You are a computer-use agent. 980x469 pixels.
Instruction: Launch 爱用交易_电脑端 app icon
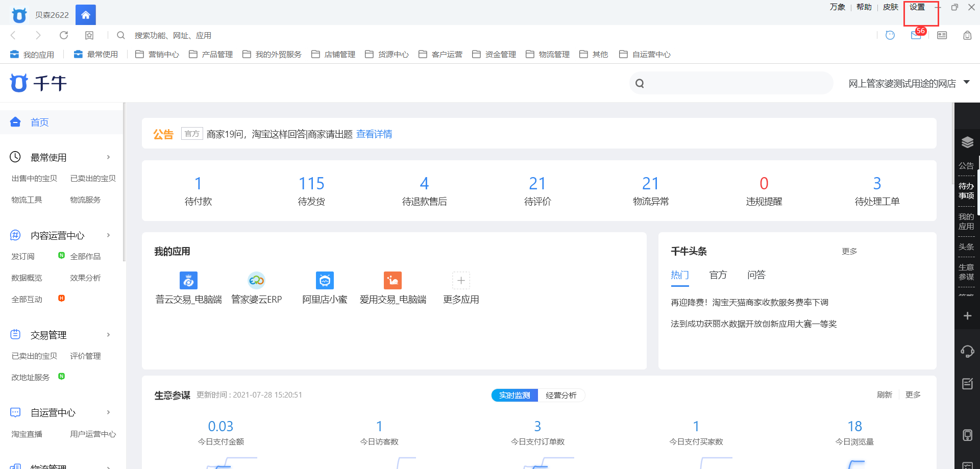[393, 280]
